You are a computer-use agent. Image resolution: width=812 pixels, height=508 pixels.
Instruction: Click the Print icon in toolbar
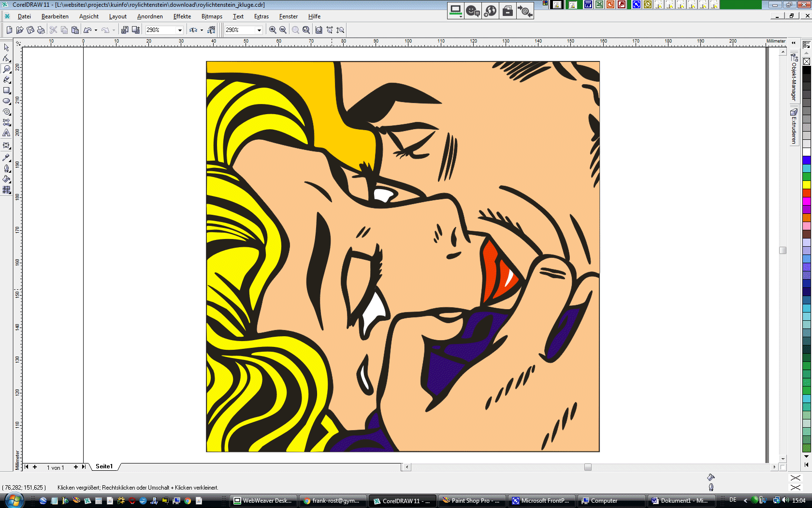tap(41, 30)
